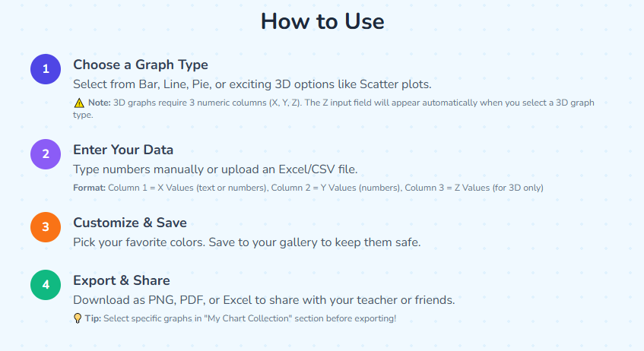Click the Bar, Line, Pie description text

[x=252, y=84]
